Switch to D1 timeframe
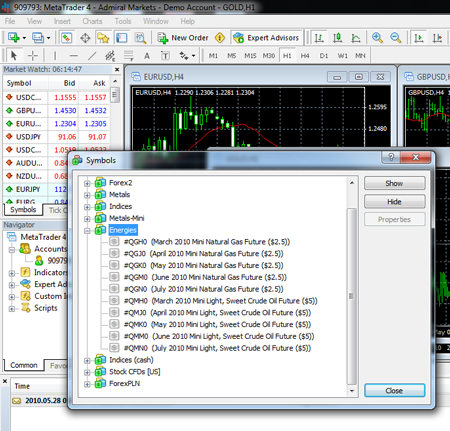This screenshot has height=431, width=450. point(324,56)
